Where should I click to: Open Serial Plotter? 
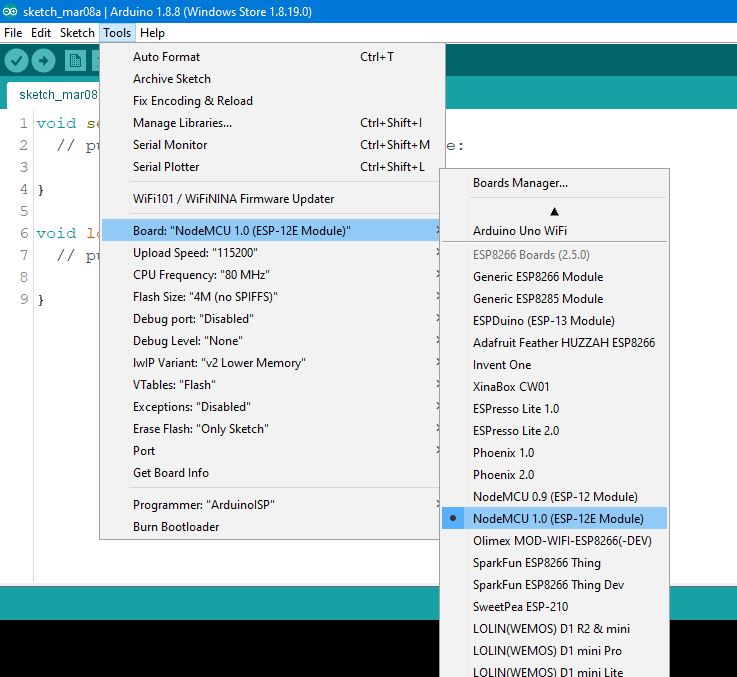(271, 167)
